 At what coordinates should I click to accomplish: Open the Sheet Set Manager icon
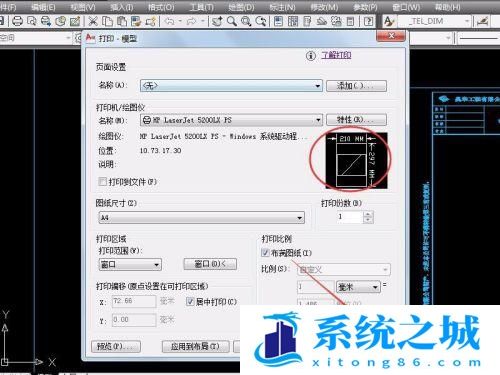321,21
